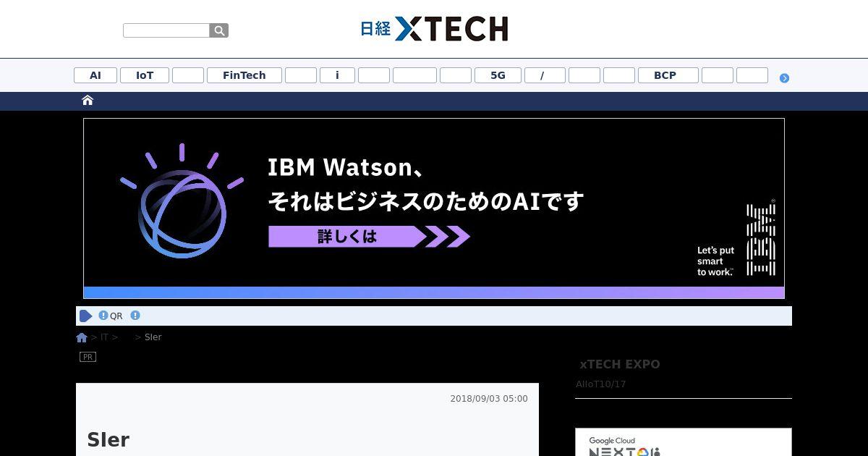Click the SIer article headline
The image size is (868, 456).
click(109, 440)
